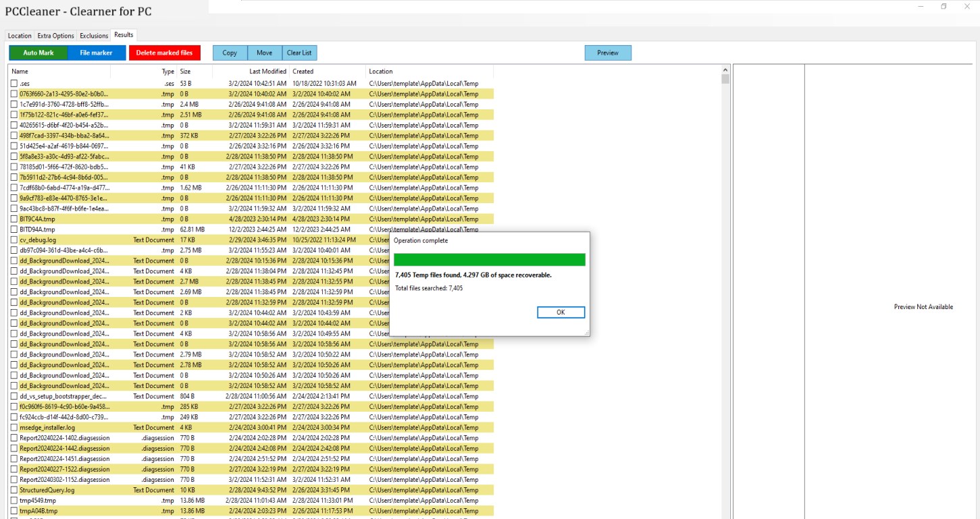Screen dimensions: 980x519
Task: Click the 1.62 MB size cell
Action: [191, 188]
